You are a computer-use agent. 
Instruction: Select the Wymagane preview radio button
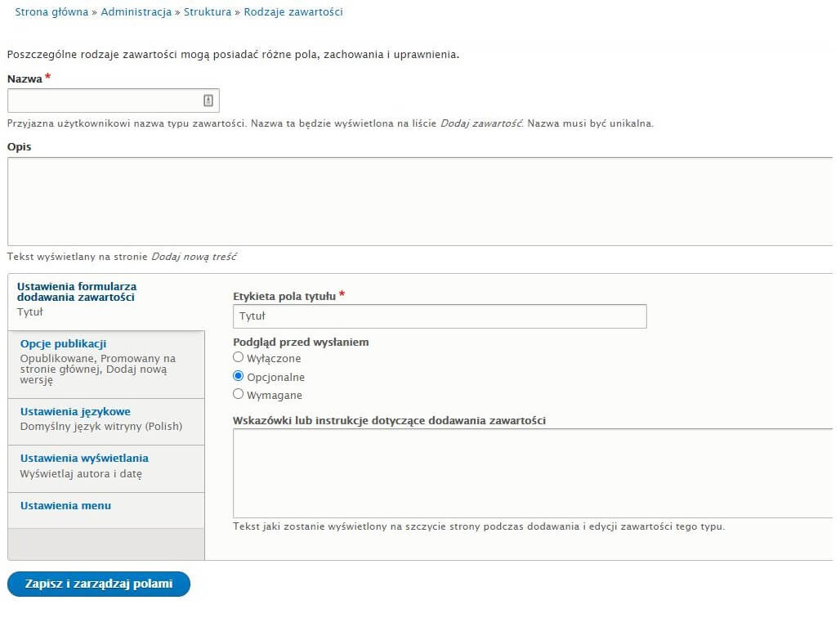pyautogui.click(x=238, y=394)
